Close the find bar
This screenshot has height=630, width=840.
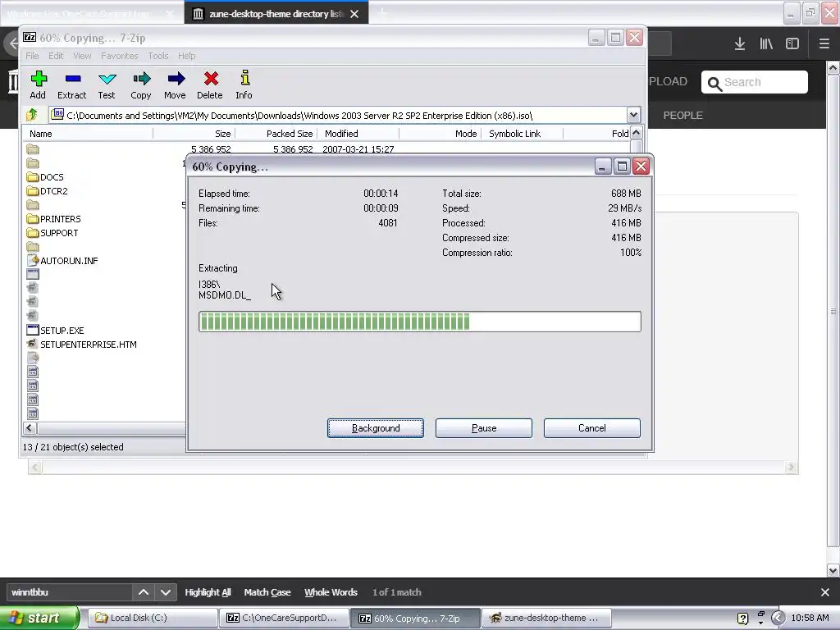point(825,592)
